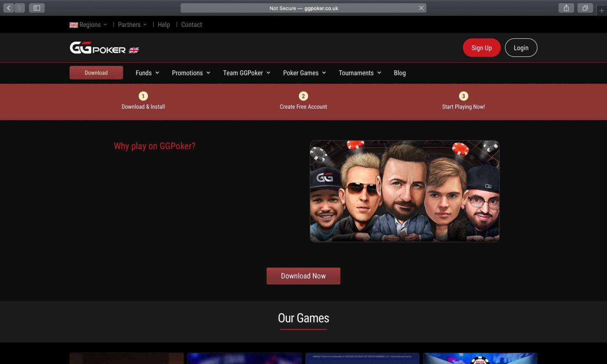Open the Sign Up button
Viewport: 607px width, 364px height.
pyautogui.click(x=481, y=47)
